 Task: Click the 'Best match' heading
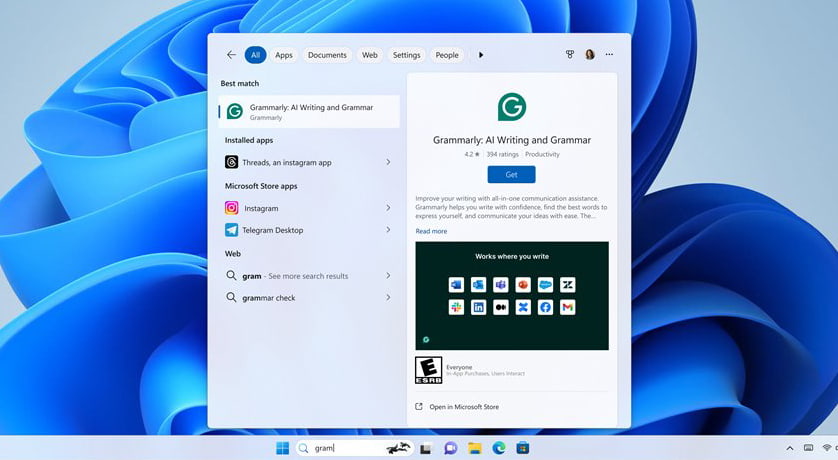coord(239,83)
